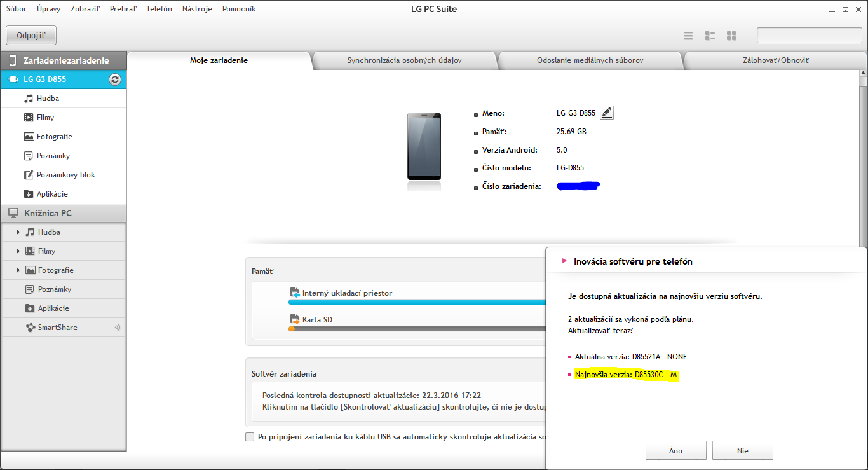
Task: Click the 'Číslo zariadenia:' label
Action: 512,186
